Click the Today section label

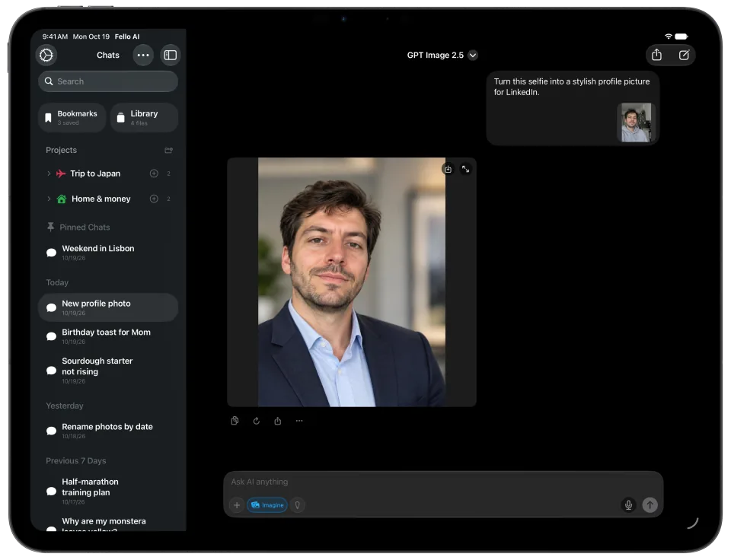57,282
